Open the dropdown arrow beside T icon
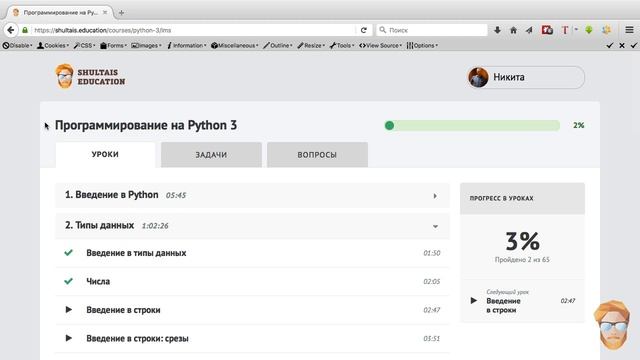The width and height of the screenshot is (640, 360). pos(576,29)
